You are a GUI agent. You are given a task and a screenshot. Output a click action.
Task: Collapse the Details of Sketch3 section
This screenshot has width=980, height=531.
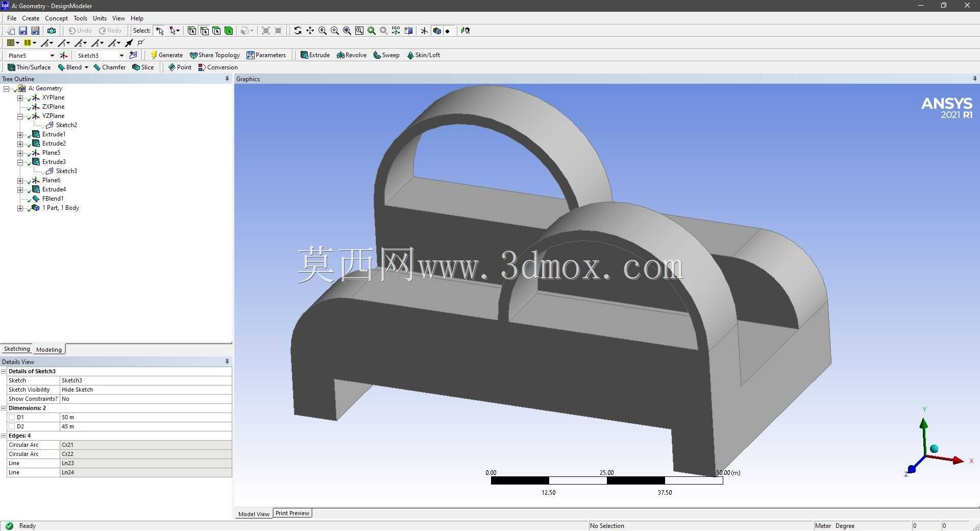tap(4, 371)
